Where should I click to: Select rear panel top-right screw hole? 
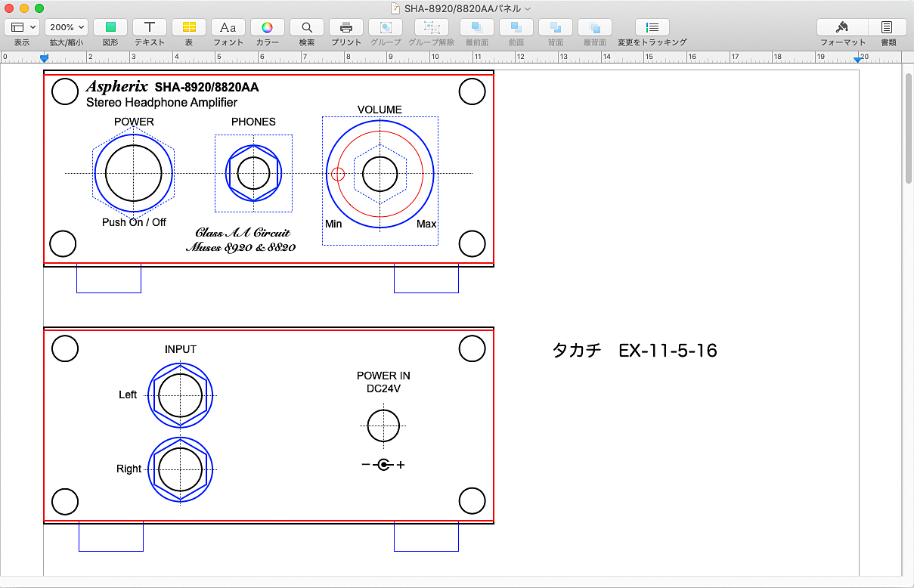(x=472, y=348)
